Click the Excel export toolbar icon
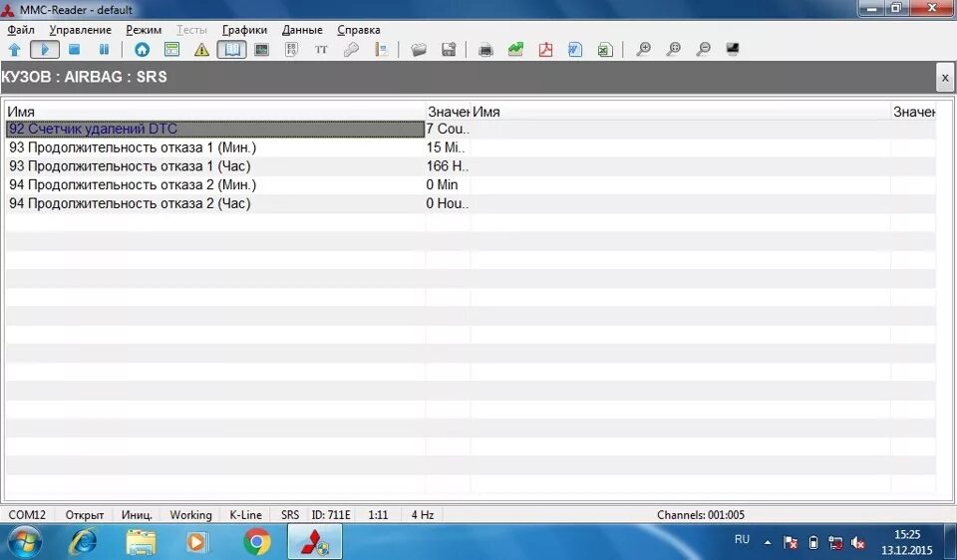 tap(605, 50)
